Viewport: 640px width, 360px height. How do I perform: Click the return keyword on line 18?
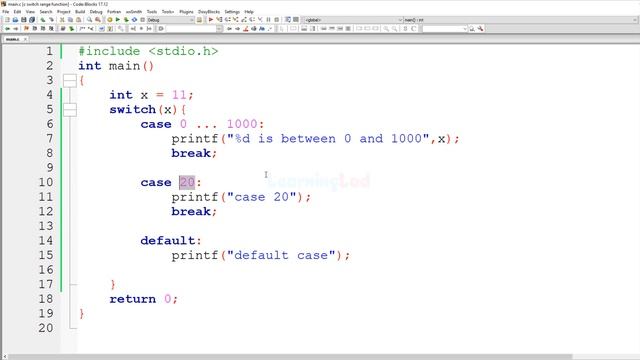click(x=133, y=299)
